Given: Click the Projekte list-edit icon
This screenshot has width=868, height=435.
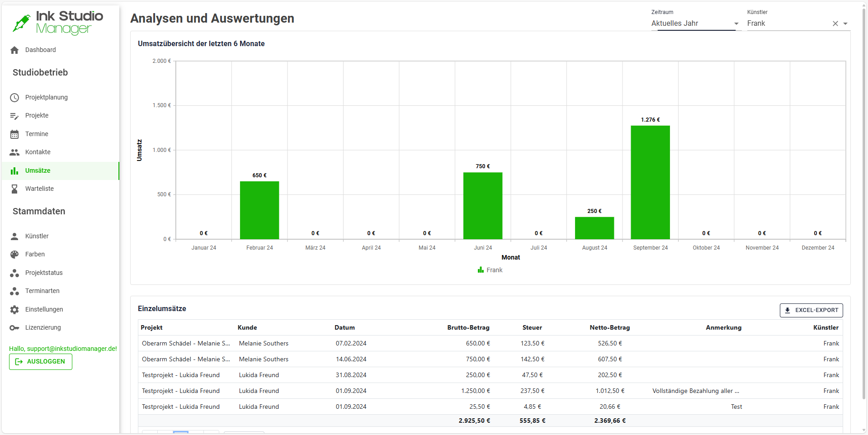Looking at the screenshot, I should coord(14,116).
